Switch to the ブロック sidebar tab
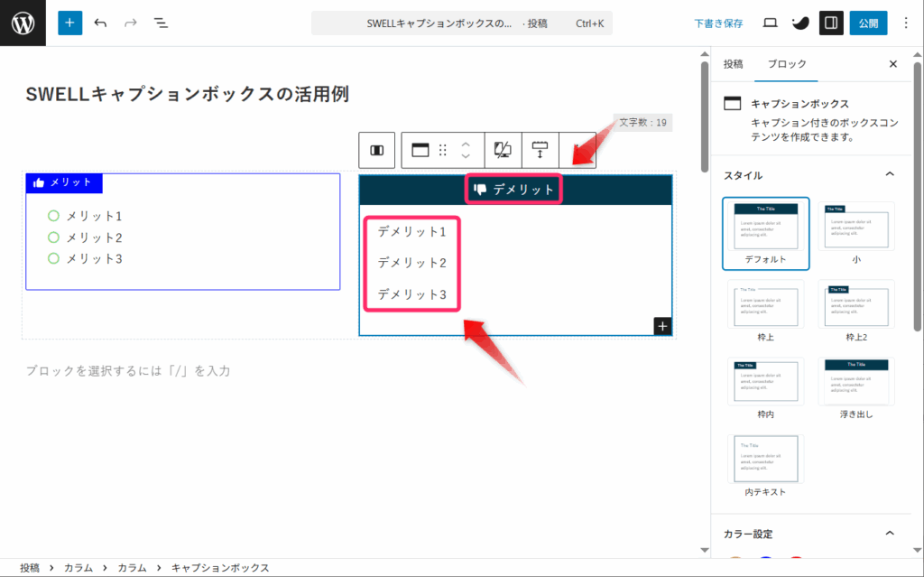Viewport: 924px width, 577px height. (x=786, y=64)
